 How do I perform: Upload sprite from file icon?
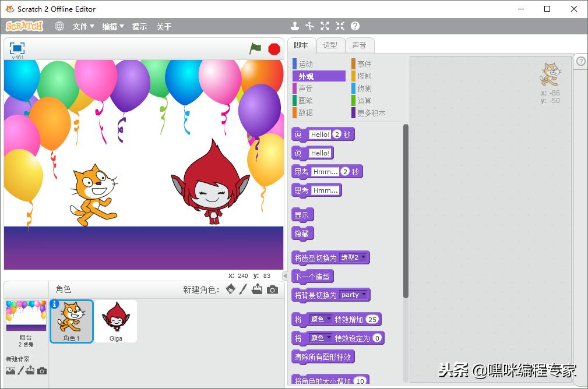(258, 289)
